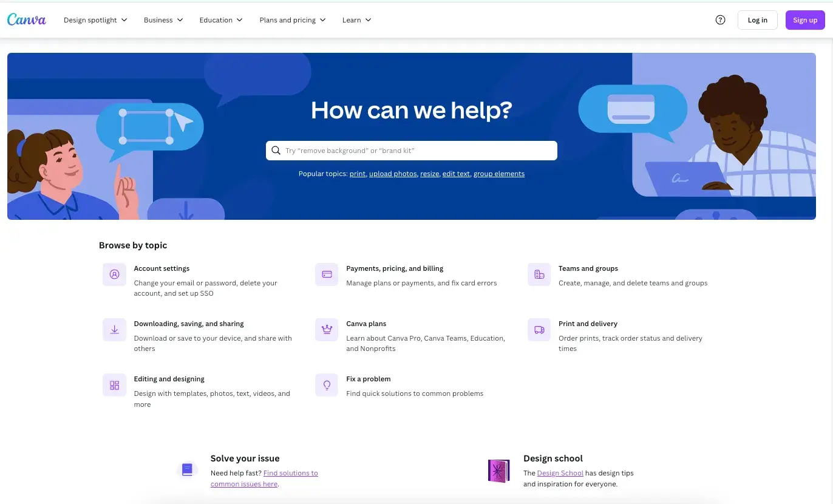
Task: Open the Business dropdown menu
Action: (163, 19)
